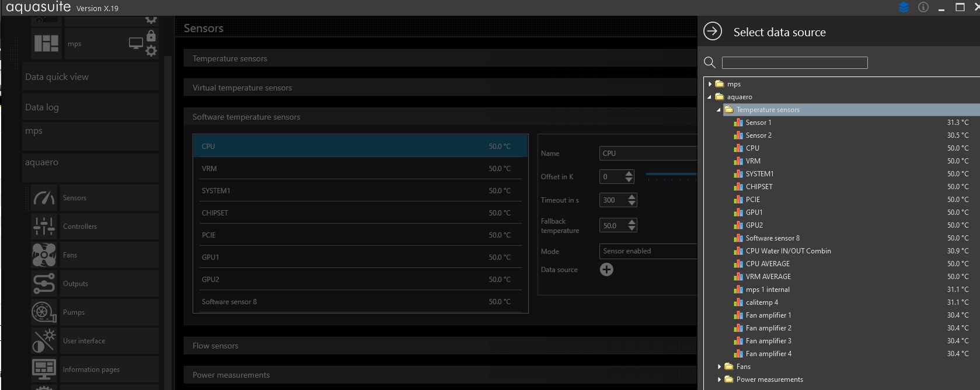Click the calitemp 4 chart icon

[738, 302]
